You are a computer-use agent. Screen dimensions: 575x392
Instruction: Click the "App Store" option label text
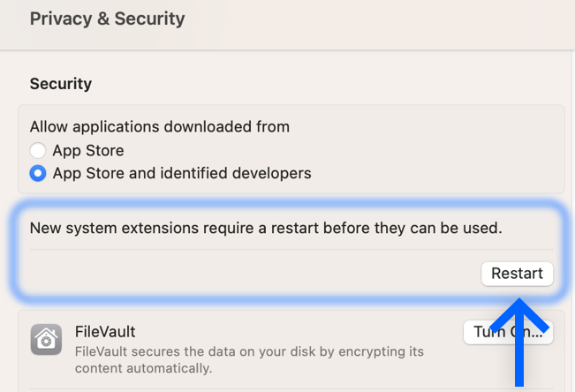tap(88, 151)
